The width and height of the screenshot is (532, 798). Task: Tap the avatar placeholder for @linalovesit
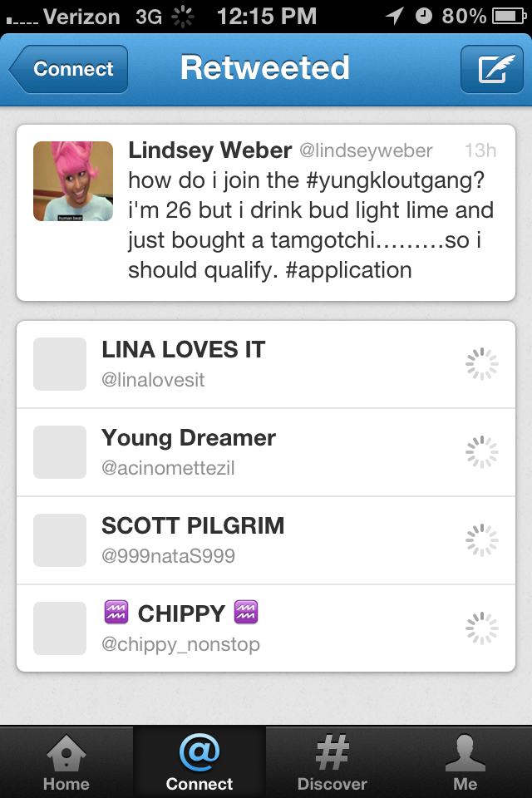60,364
